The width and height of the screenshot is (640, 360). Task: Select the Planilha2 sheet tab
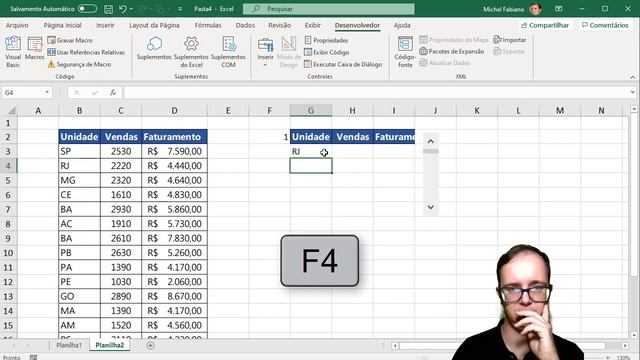(x=109, y=345)
